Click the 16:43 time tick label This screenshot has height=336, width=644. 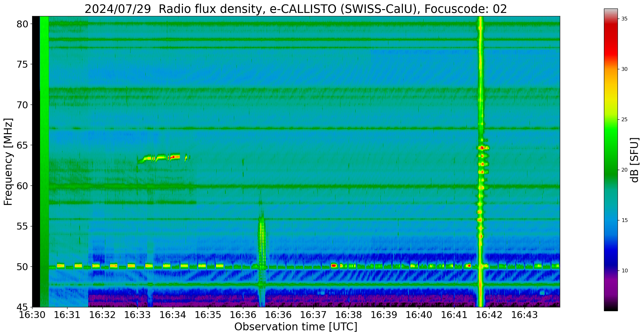525,315
